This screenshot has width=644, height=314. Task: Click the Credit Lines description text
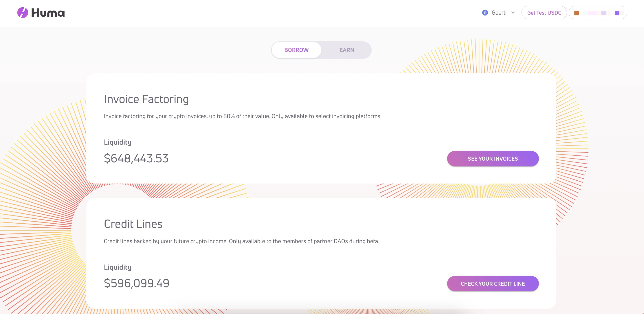241,241
